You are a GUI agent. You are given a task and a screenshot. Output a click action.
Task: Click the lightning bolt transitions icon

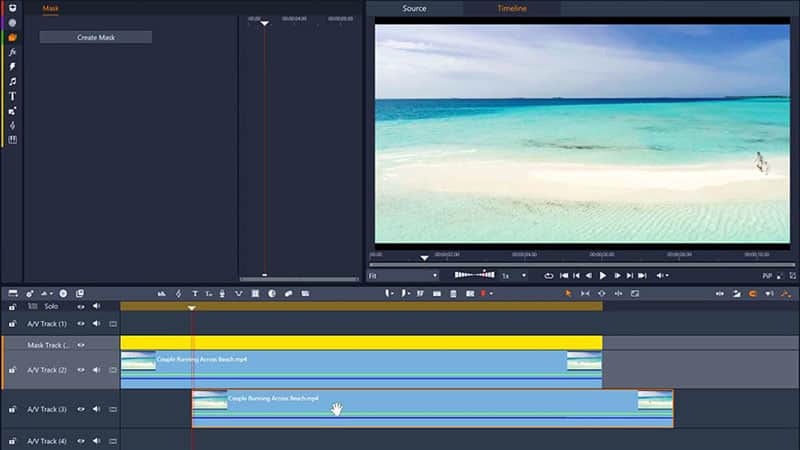(12, 66)
